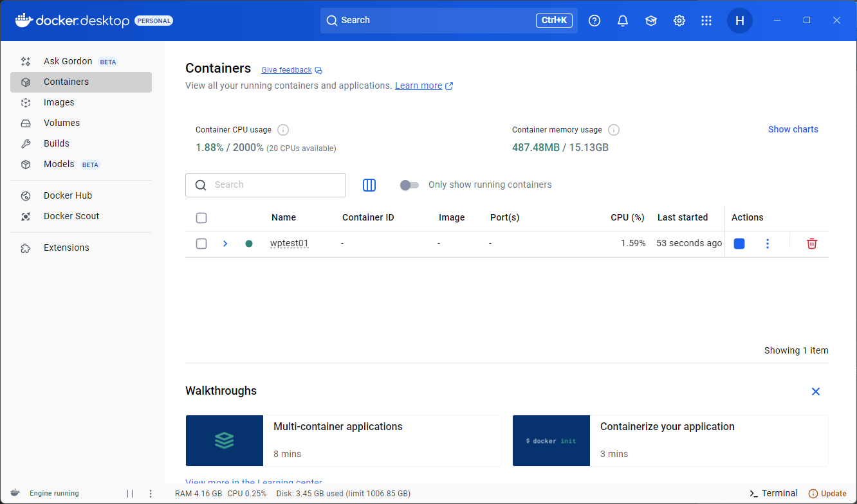The width and height of the screenshot is (857, 504).
Task: Click the Docker Desktop whale logo
Action: pos(24,20)
